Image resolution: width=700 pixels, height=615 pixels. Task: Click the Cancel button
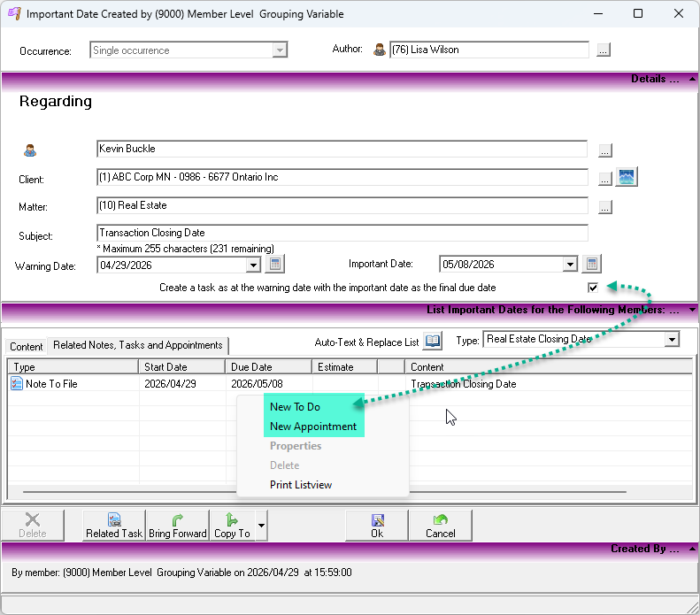[x=440, y=526]
